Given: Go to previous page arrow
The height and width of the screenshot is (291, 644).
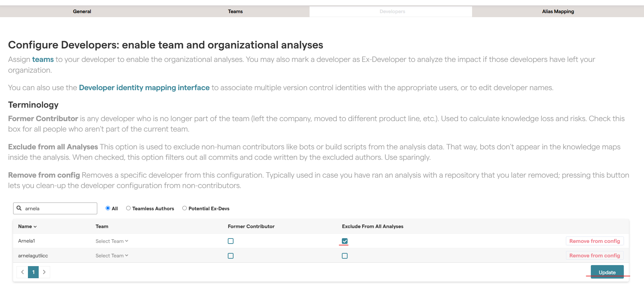Looking at the screenshot, I should (x=22, y=272).
